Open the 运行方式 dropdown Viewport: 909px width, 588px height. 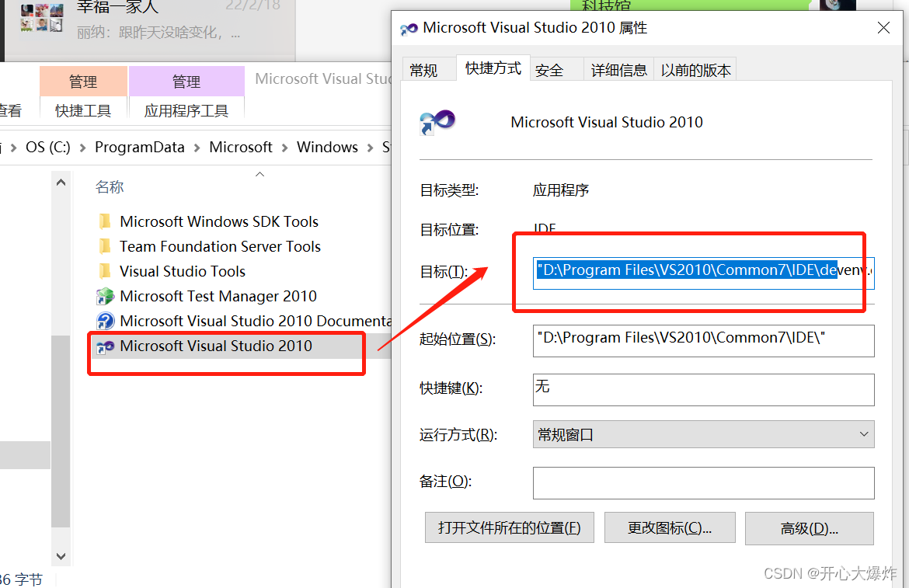tap(865, 434)
